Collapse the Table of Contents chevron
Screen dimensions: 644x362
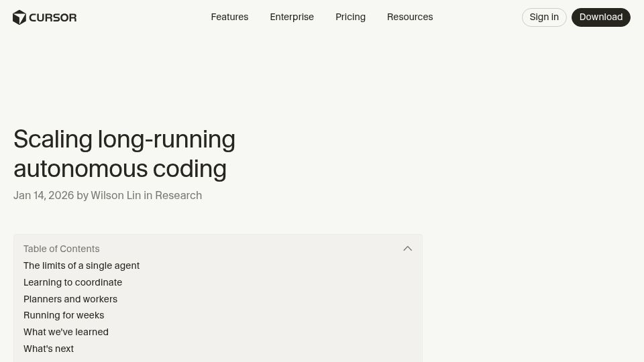407,249
